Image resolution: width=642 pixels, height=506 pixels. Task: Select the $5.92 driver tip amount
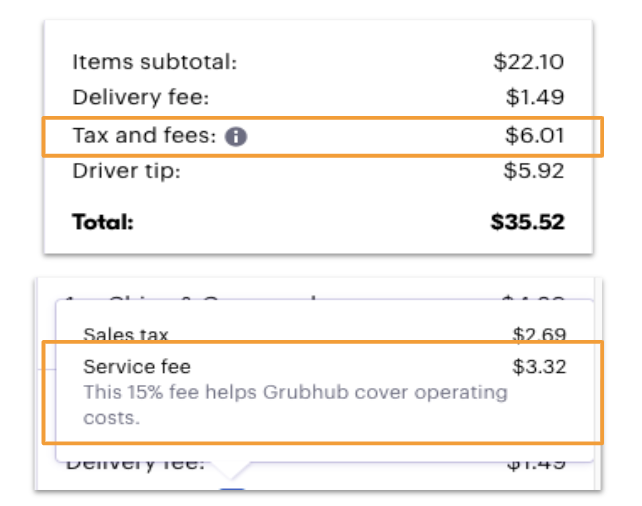point(534,171)
